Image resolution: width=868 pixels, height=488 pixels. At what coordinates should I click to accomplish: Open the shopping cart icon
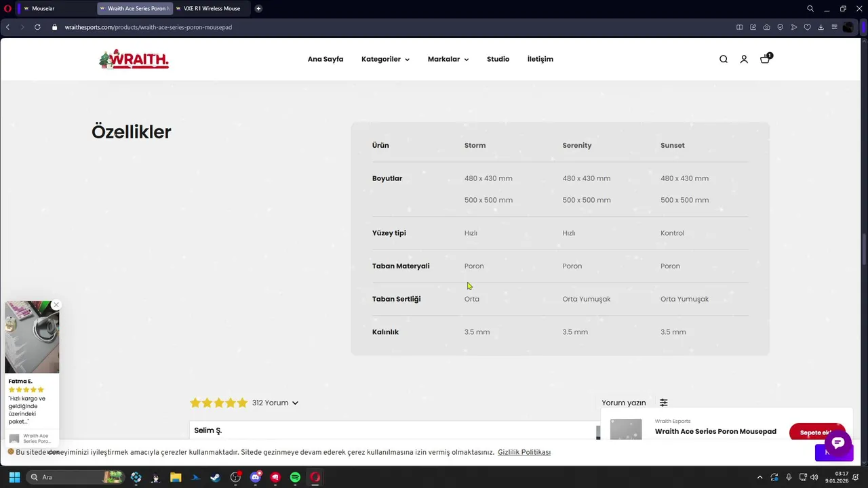click(766, 58)
